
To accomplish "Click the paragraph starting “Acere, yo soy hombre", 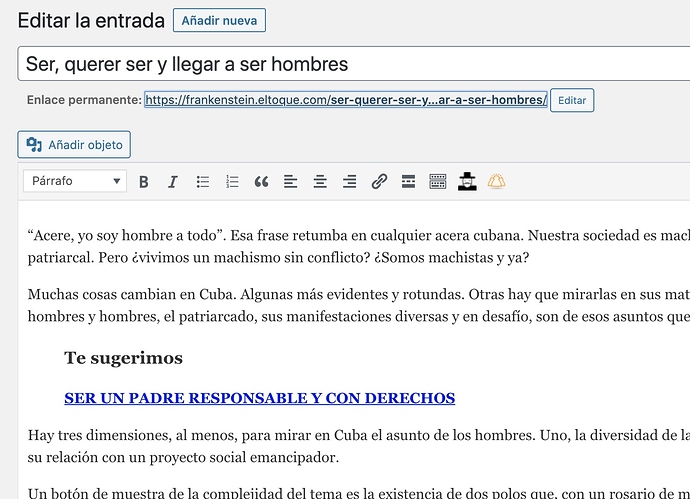I will [359, 246].
